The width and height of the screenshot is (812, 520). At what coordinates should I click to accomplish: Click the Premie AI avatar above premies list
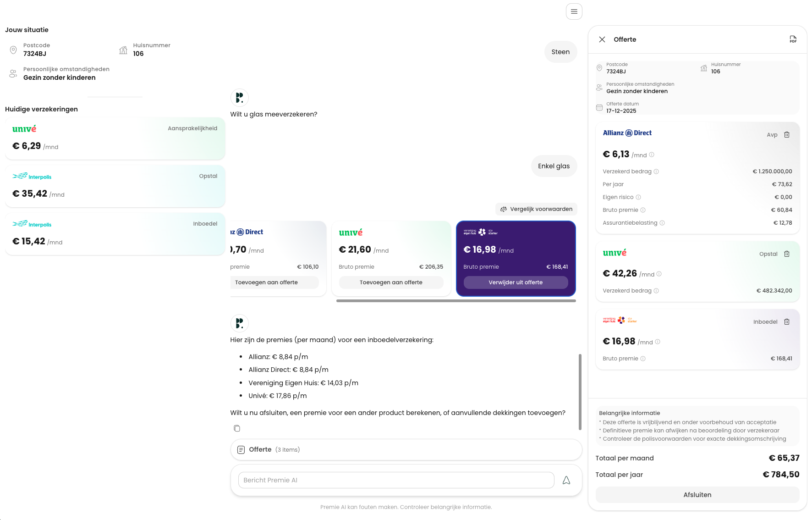pos(239,323)
